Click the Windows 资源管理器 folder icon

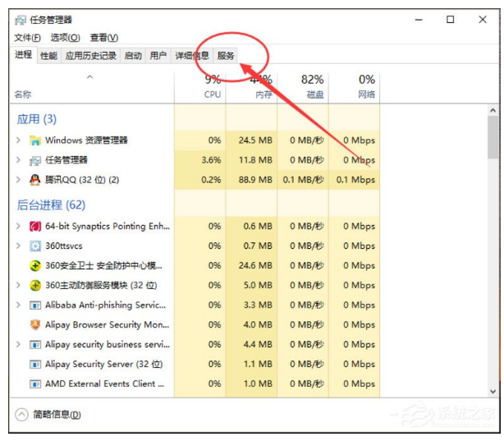35,140
